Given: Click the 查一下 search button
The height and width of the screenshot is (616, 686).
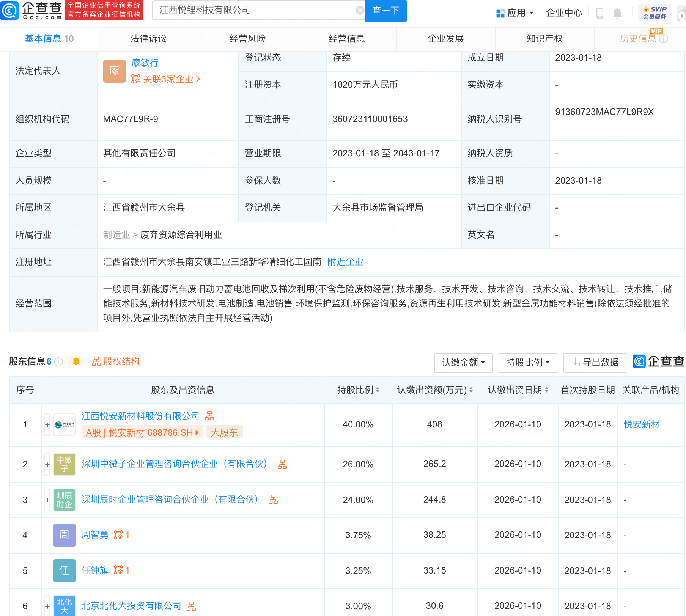Looking at the screenshot, I should (385, 11).
